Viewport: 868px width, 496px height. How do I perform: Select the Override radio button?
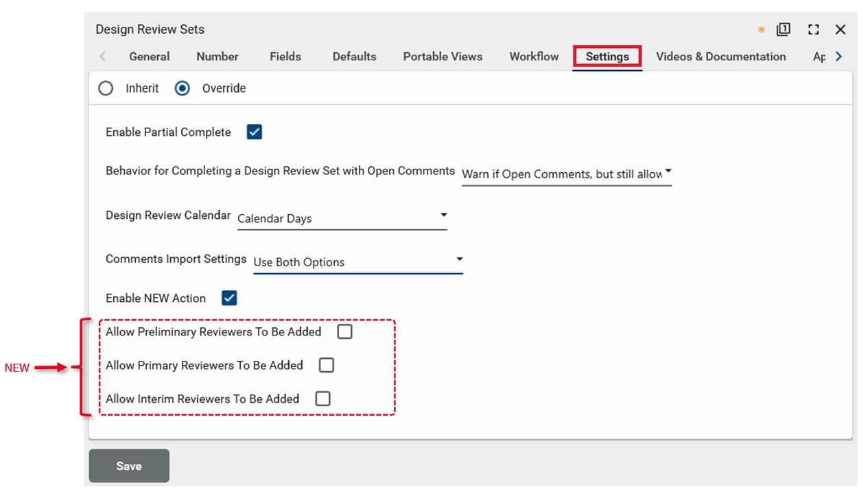coord(182,88)
